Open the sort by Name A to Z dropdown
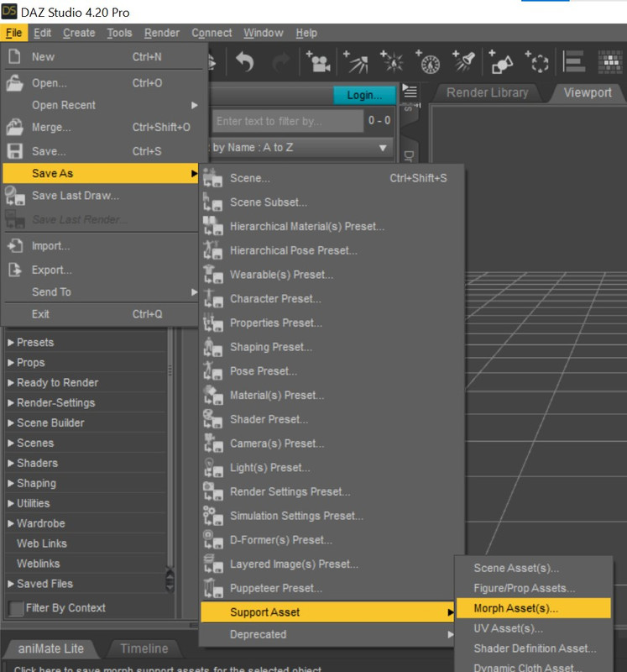The image size is (627, 672). (301, 148)
